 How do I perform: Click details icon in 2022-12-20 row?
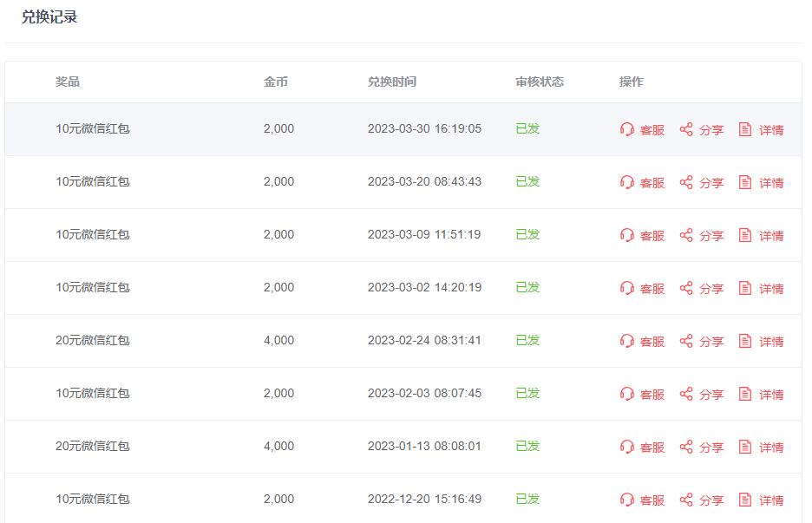point(744,500)
